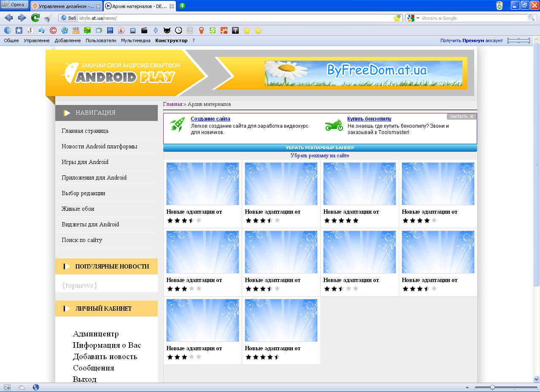The width and height of the screenshot is (540, 392).
Task: Open 'Живые обои' navigation item
Action: click(x=78, y=209)
